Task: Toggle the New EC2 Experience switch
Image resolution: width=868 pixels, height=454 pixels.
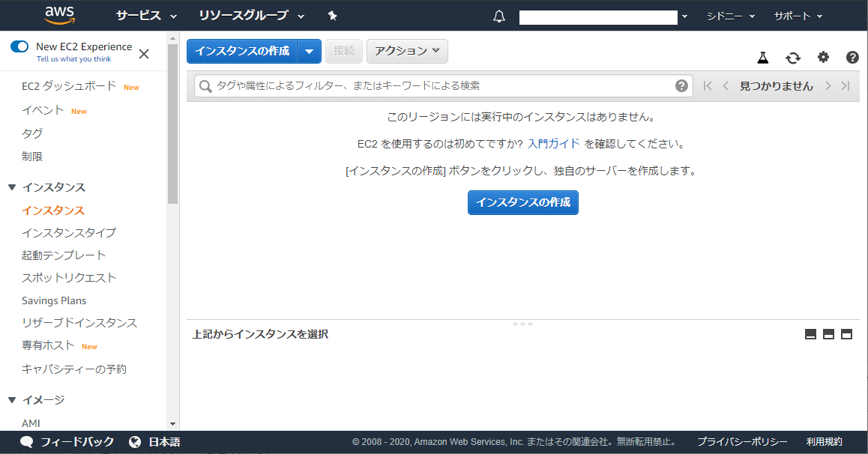Action: point(19,46)
